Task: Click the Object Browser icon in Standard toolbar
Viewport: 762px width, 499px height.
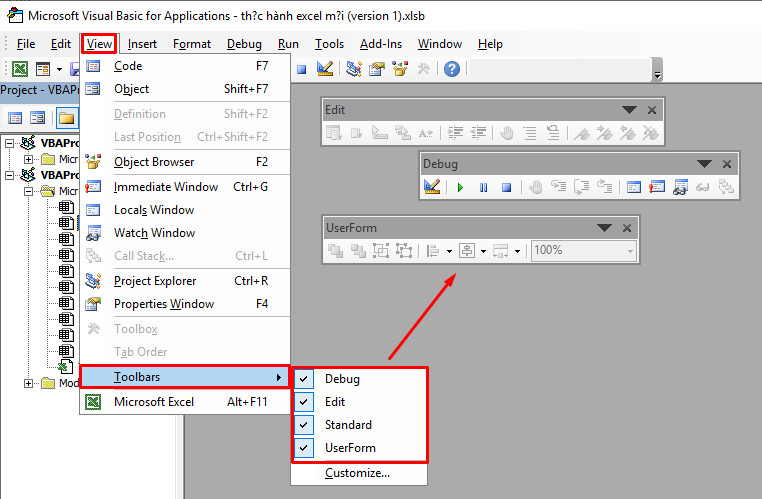Action: 400,69
